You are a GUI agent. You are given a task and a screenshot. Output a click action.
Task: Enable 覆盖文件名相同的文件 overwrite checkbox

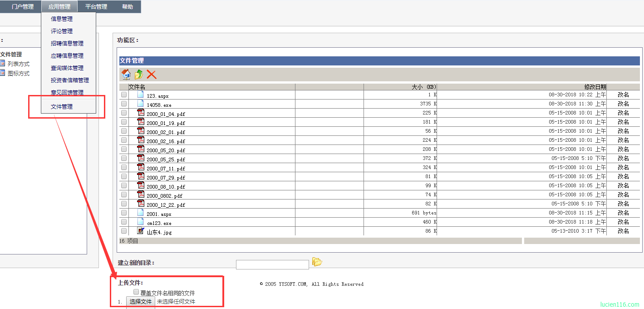pyautogui.click(x=136, y=292)
